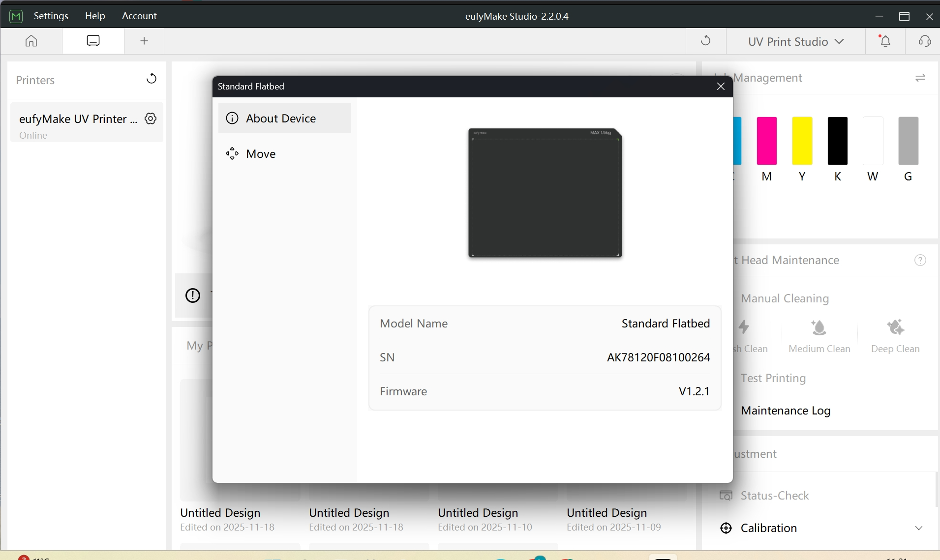
Task: Open the notifications bell
Action: point(885,41)
